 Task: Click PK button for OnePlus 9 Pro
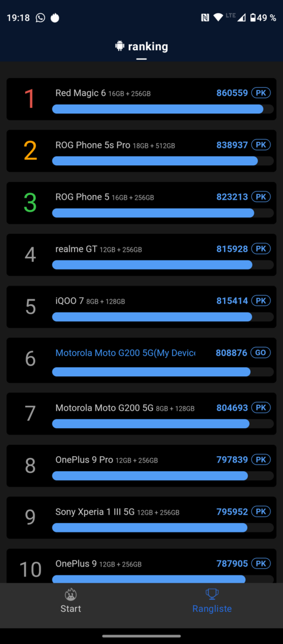(261, 460)
